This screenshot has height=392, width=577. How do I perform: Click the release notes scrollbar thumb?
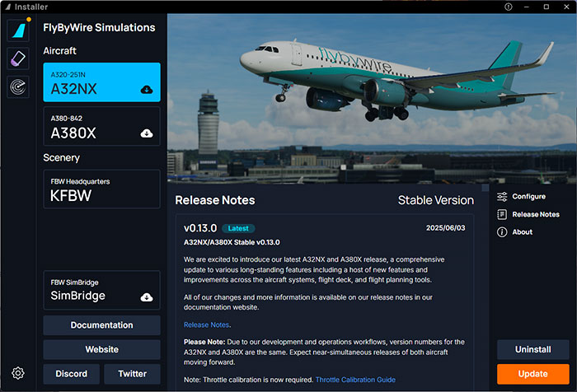tap(486, 188)
